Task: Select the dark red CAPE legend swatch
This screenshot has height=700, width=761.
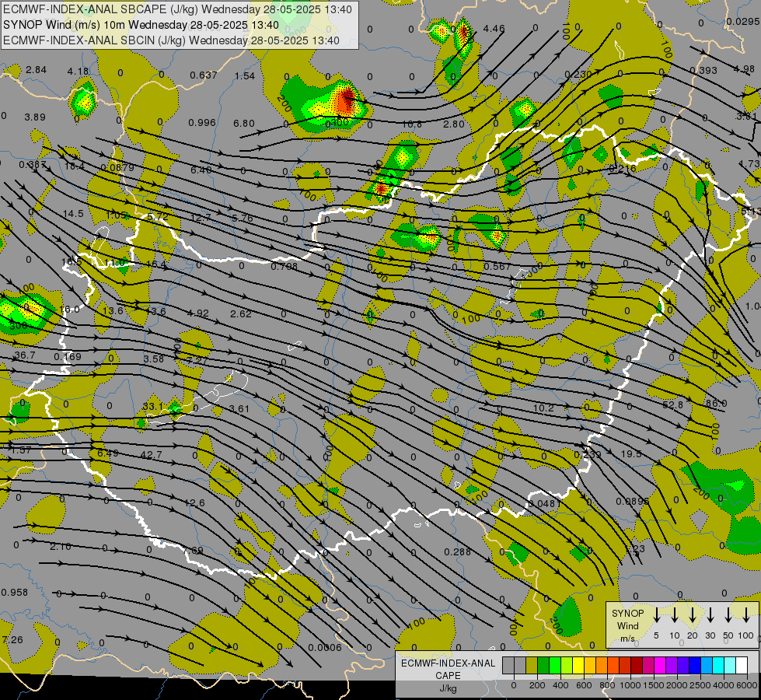Action: click(x=637, y=665)
